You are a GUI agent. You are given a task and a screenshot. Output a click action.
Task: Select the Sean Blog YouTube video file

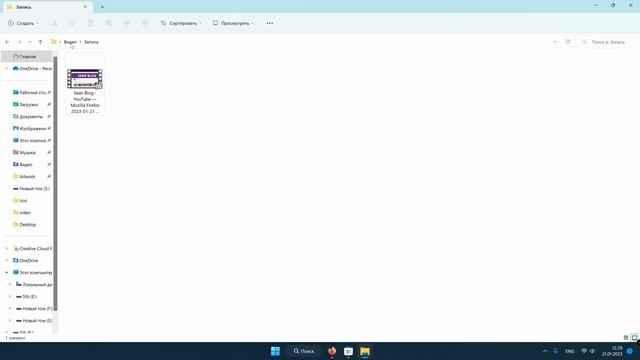pyautogui.click(x=85, y=84)
